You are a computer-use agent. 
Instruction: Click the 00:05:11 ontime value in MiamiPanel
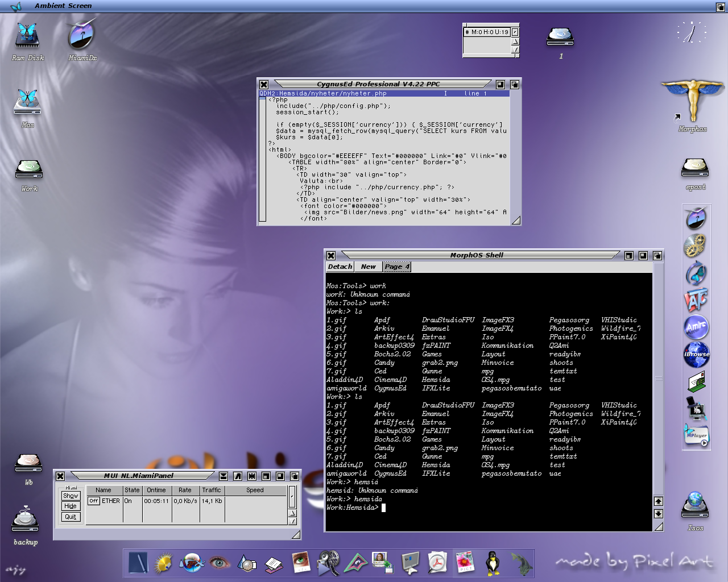point(156,501)
